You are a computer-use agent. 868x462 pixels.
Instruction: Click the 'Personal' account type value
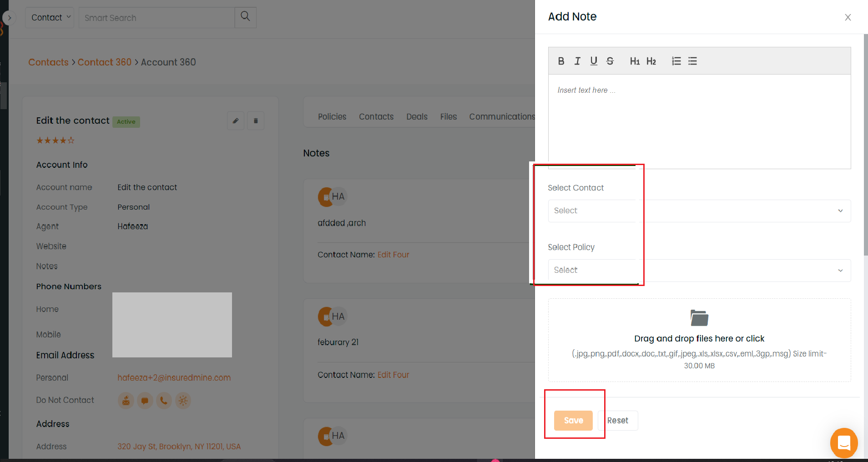tap(133, 207)
